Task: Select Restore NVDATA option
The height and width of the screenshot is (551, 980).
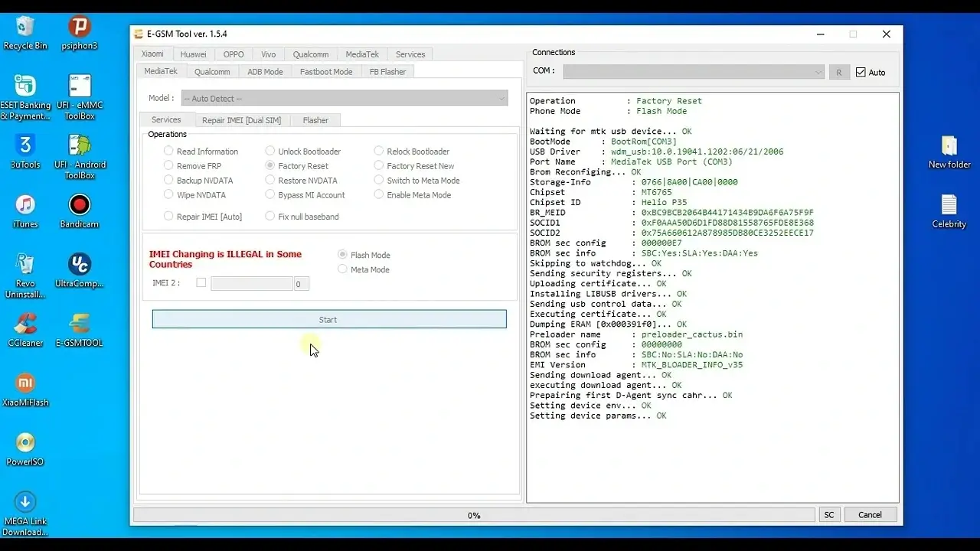Action: [301, 181]
